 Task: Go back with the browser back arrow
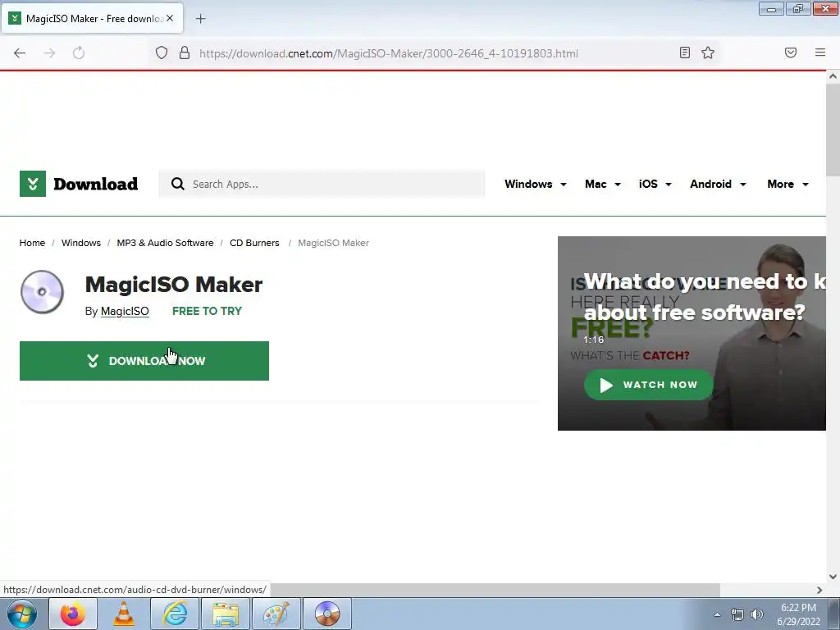tap(20, 53)
